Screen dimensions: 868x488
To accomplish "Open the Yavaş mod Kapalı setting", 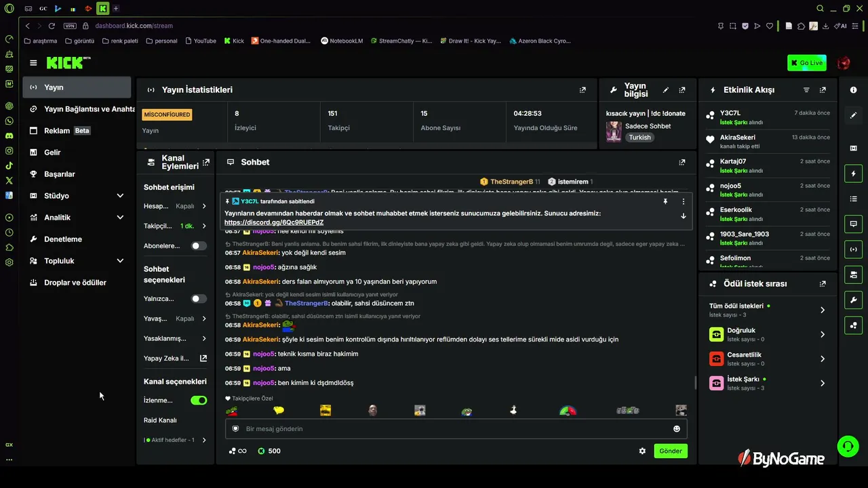I will [176, 319].
